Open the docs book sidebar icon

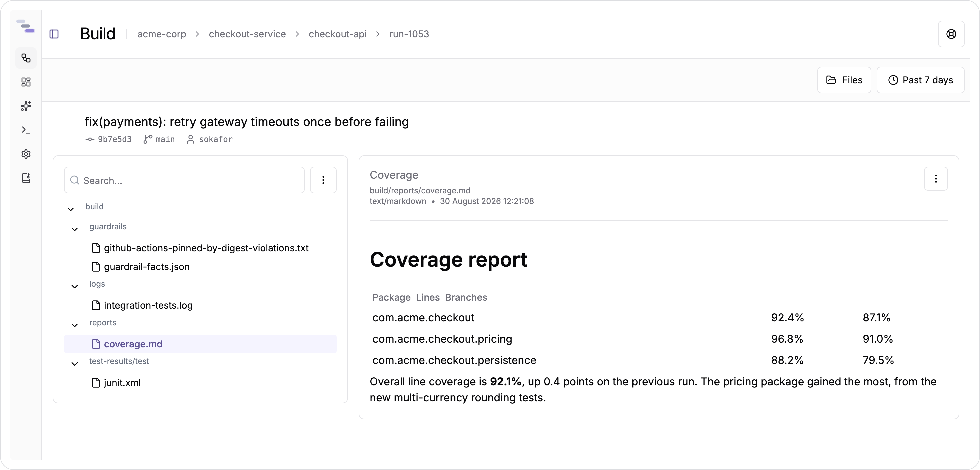coord(26,178)
